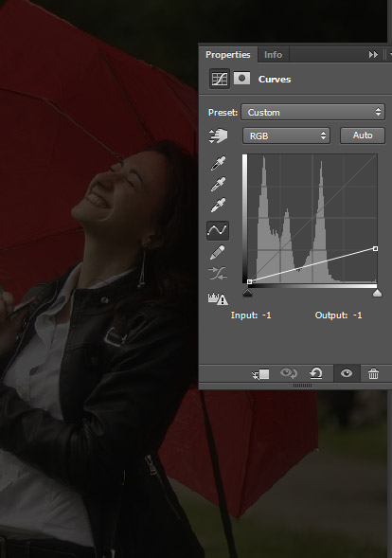Switch to the Info tab
Image resolution: width=392 pixels, height=558 pixels.
(x=274, y=54)
